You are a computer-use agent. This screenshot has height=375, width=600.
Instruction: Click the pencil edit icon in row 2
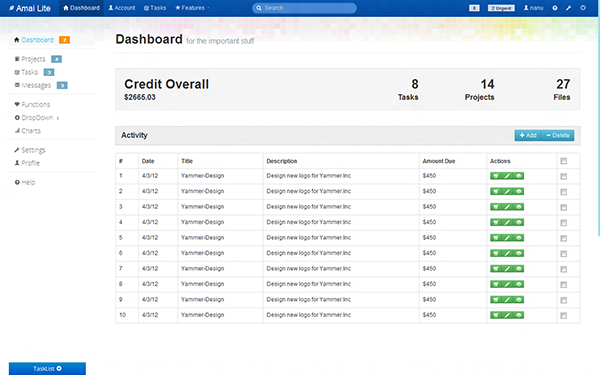tap(507, 191)
